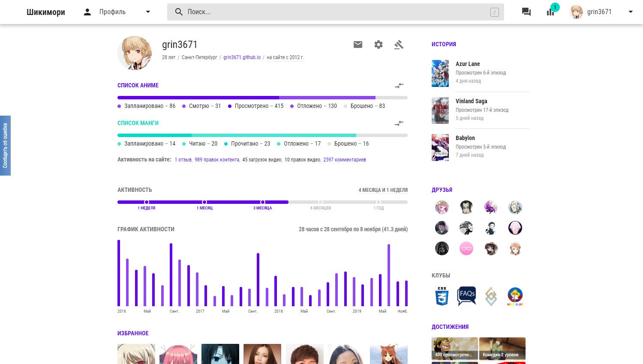Set activity slider to 1 год
Screen dimensions: 643x364
[379, 202]
